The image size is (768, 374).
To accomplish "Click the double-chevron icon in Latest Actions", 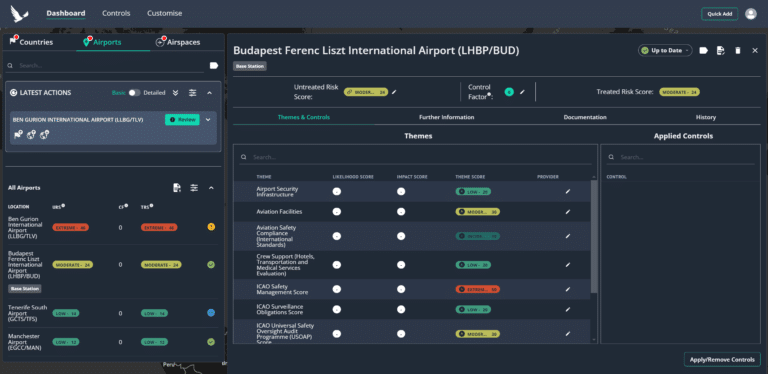I will tap(175, 93).
